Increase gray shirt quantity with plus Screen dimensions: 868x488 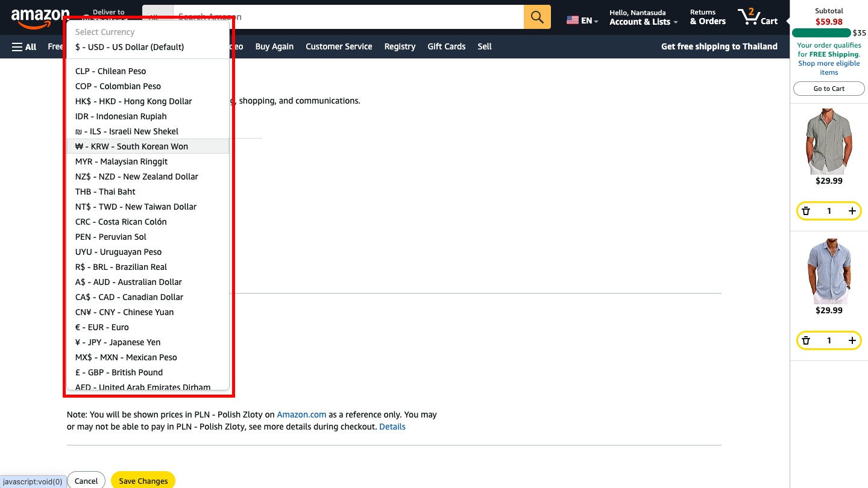coord(852,211)
